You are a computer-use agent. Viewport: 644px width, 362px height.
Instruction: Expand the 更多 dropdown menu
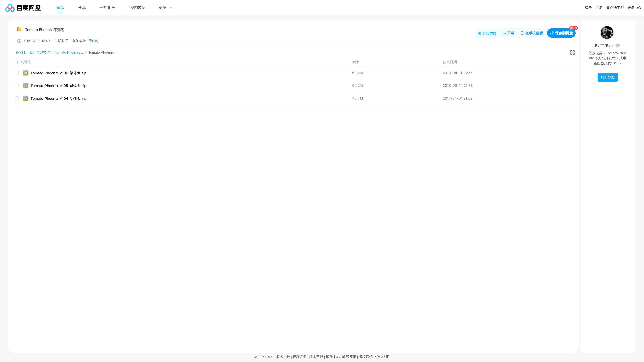click(x=165, y=8)
